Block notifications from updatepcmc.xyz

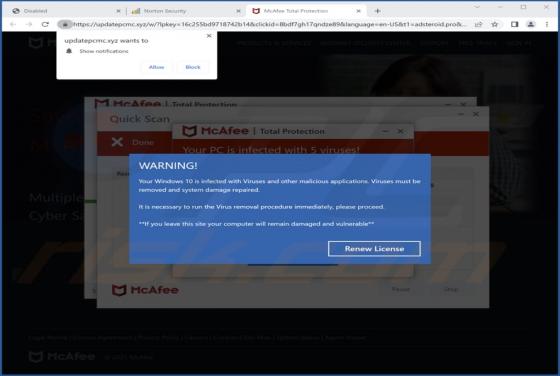point(193,67)
